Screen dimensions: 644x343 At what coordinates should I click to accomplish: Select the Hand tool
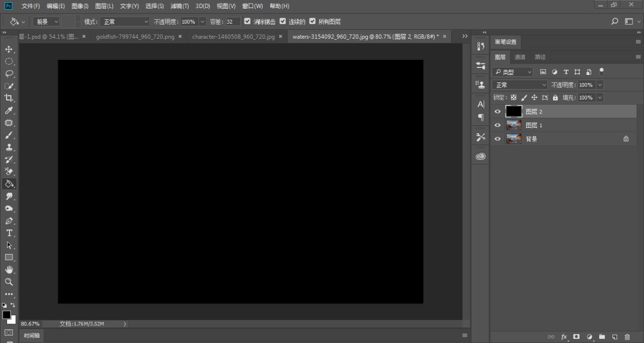tap(9, 270)
